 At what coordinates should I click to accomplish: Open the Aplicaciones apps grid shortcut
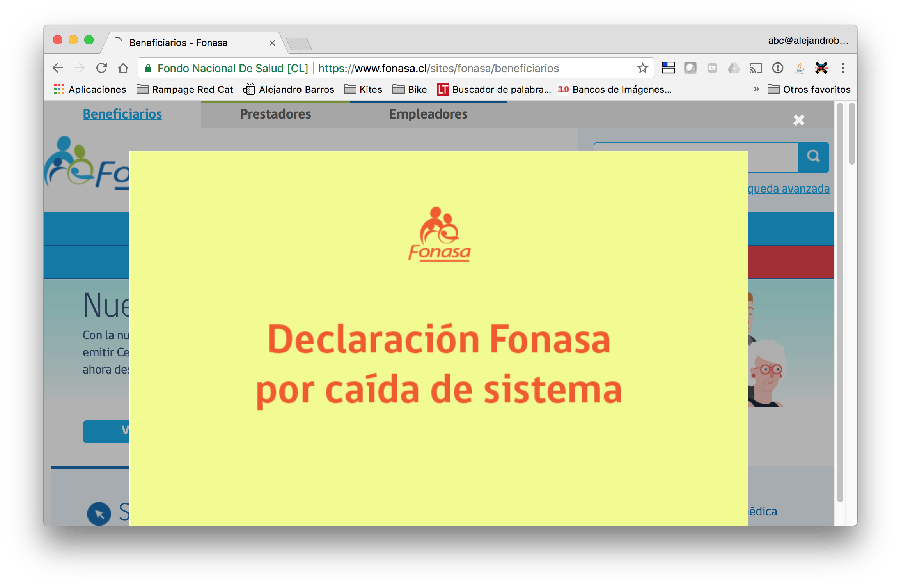[x=90, y=90]
